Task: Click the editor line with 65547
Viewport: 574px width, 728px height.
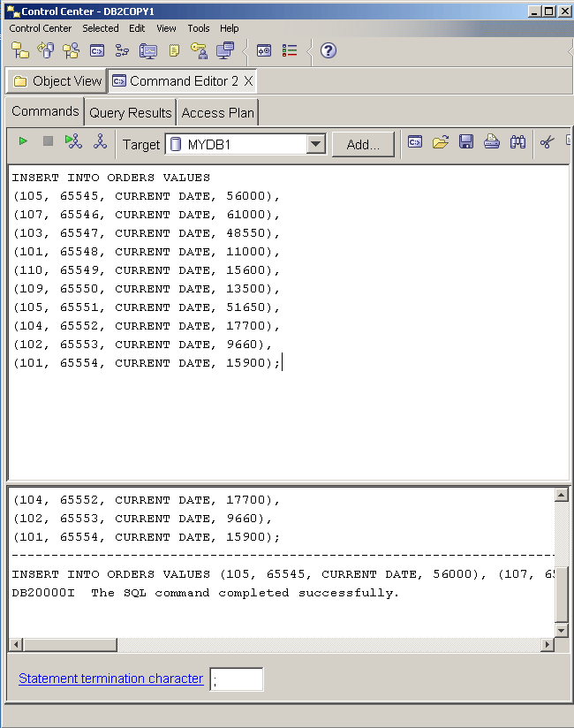Action: click(x=147, y=233)
